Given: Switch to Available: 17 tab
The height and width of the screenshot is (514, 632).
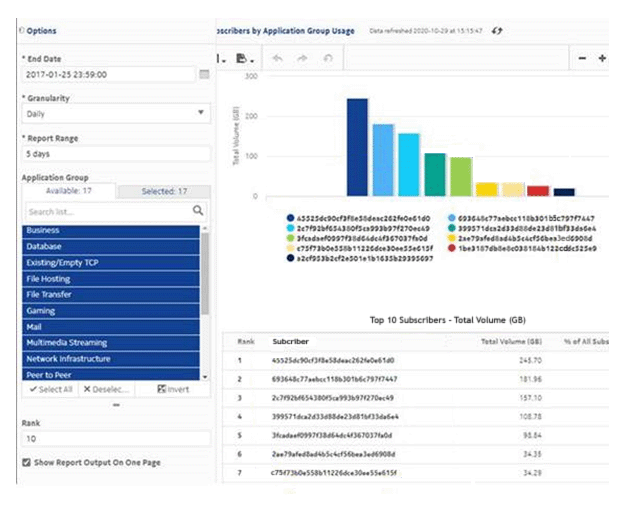Looking at the screenshot, I should (x=68, y=191).
